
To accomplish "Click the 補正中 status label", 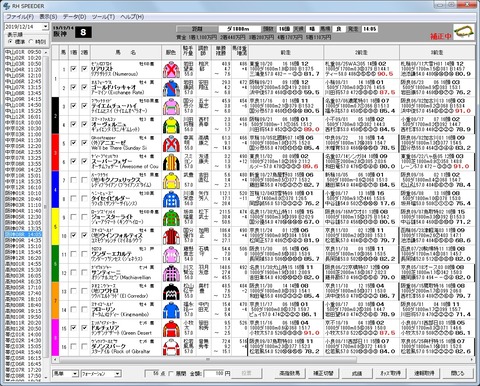I will (x=441, y=36).
